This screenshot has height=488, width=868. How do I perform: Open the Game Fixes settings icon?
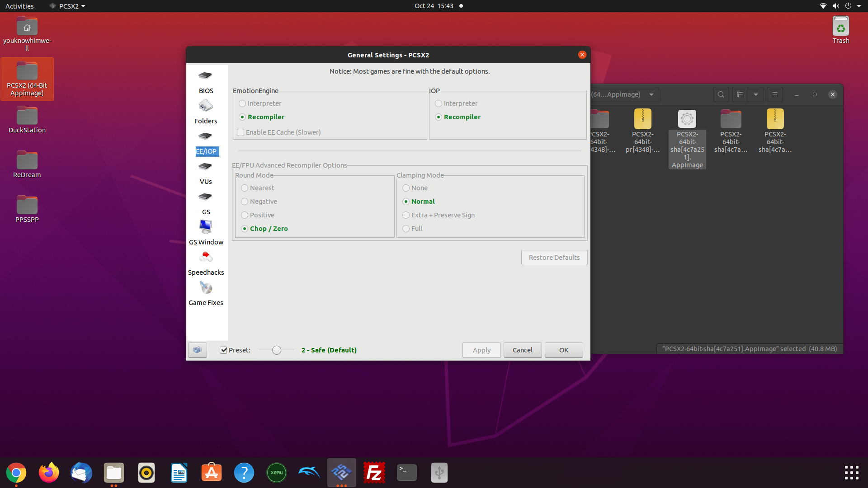click(205, 288)
